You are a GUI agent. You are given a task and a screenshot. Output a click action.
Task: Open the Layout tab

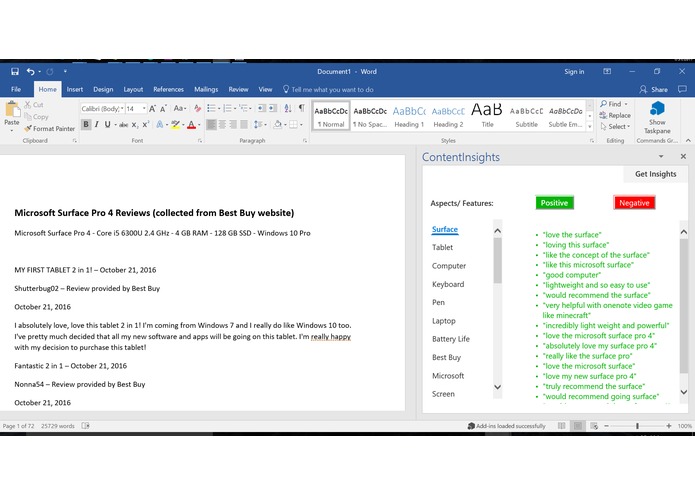click(x=133, y=89)
